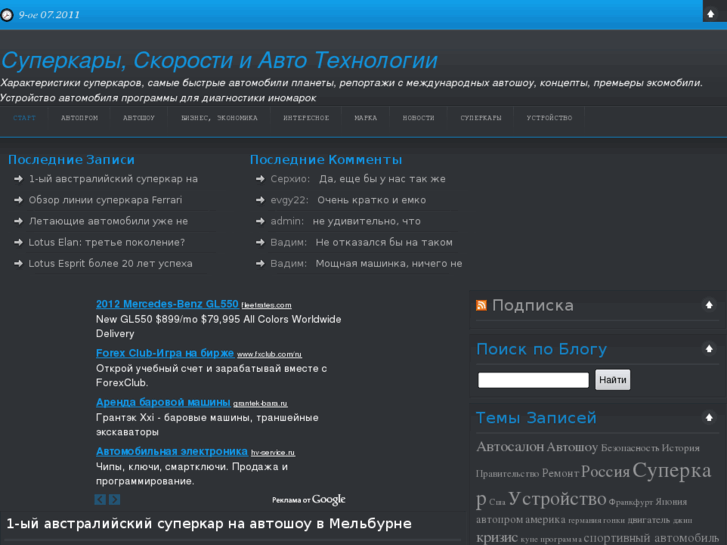Open Серхио's comment 'Да, еще бы у нас так же'
The height and width of the screenshot is (545, 727).
click(x=382, y=179)
